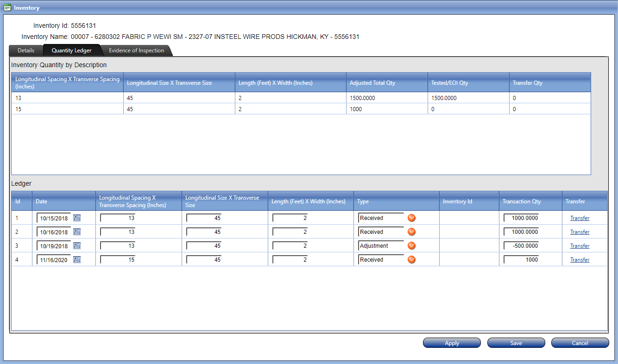This screenshot has height=364, width=618.
Task: Click the Save button
Action: (x=516, y=343)
